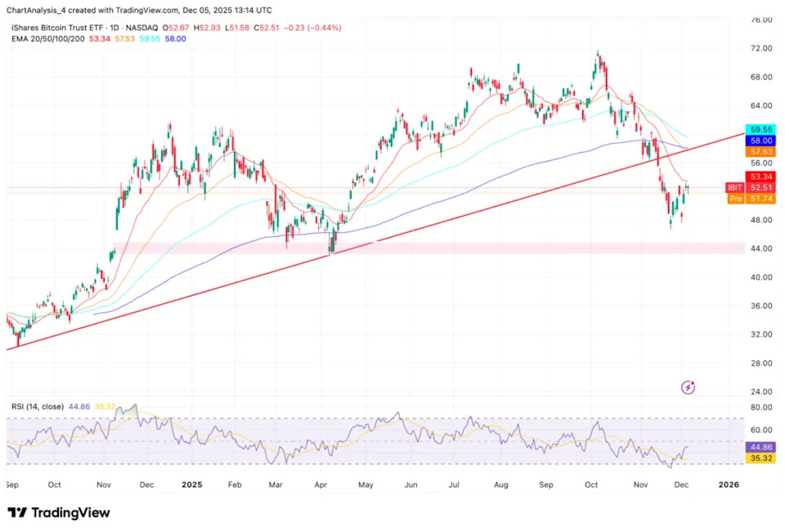785x532 pixels.
Task: Click the Aug label on the time axis
Action: (500, 485)
